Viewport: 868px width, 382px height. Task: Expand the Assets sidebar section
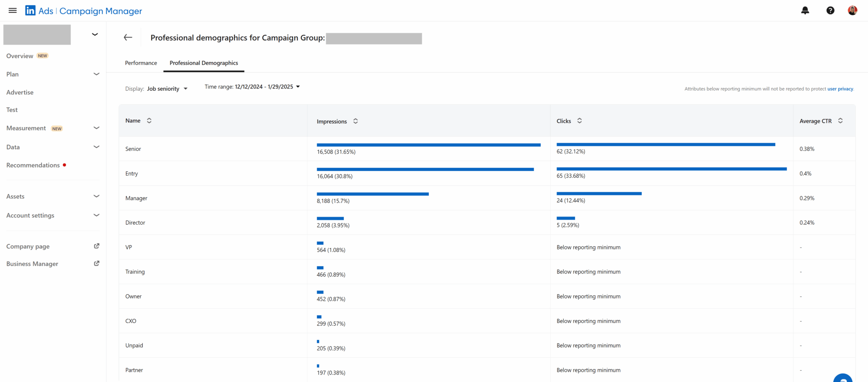click(97, 196)
